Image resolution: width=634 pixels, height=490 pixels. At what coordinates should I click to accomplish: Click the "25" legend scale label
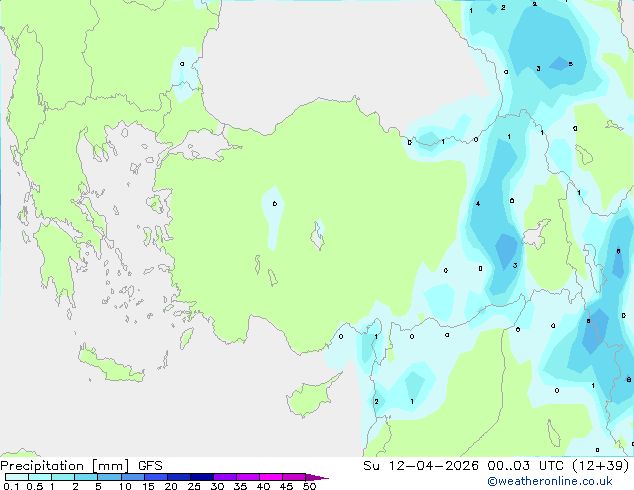tap(194, 486)
